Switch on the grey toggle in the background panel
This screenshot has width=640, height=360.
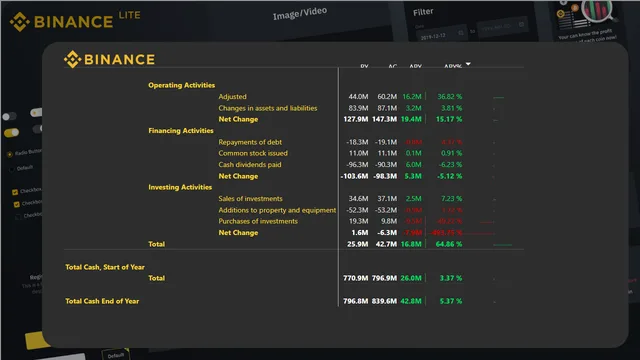pyautogui.click(x=9, y=116)
